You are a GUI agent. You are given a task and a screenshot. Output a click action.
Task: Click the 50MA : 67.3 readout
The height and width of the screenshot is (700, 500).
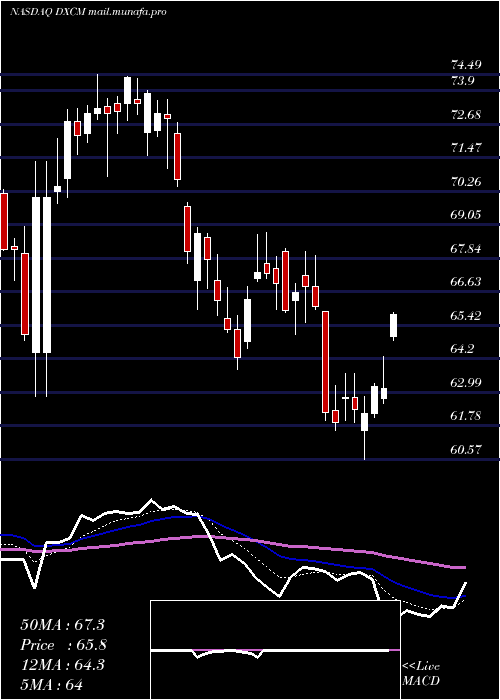tap(62, 625)
